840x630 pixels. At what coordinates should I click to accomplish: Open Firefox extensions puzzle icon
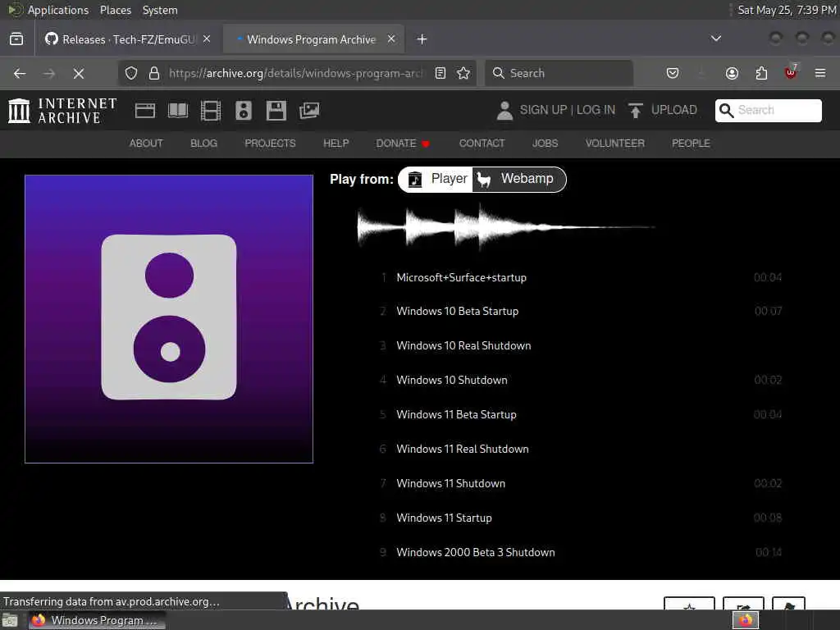coord(761,73)
